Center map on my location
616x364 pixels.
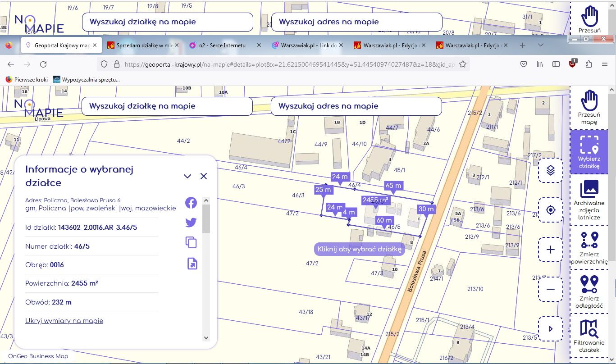coord(550,210)
